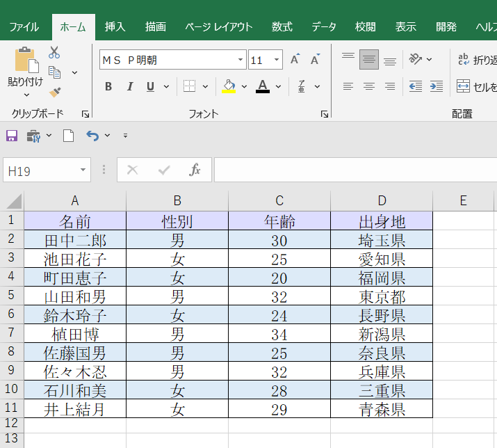The image size is (497, 448).
Task: Select cell containing 田中二郎
Action: click(75, 239)
